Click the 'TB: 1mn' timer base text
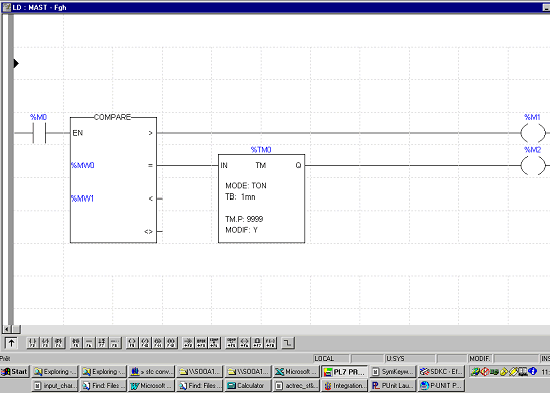 click(240, 197)
